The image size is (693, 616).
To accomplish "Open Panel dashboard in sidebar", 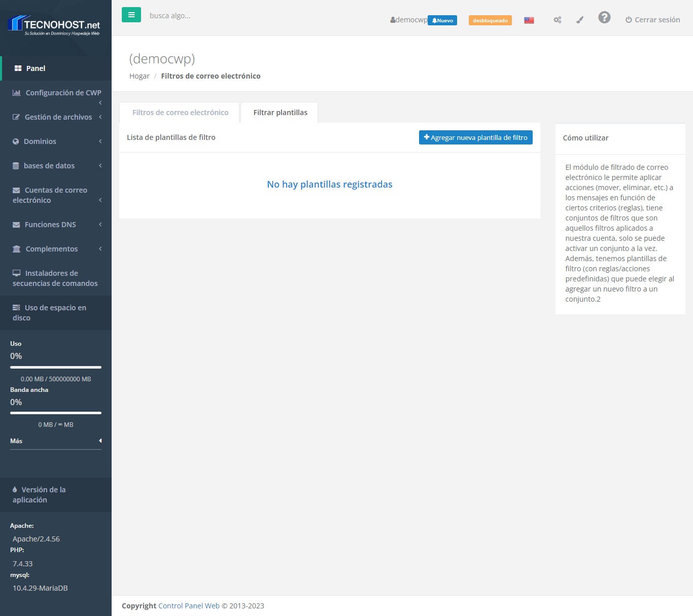I will [x=36, y=68].
